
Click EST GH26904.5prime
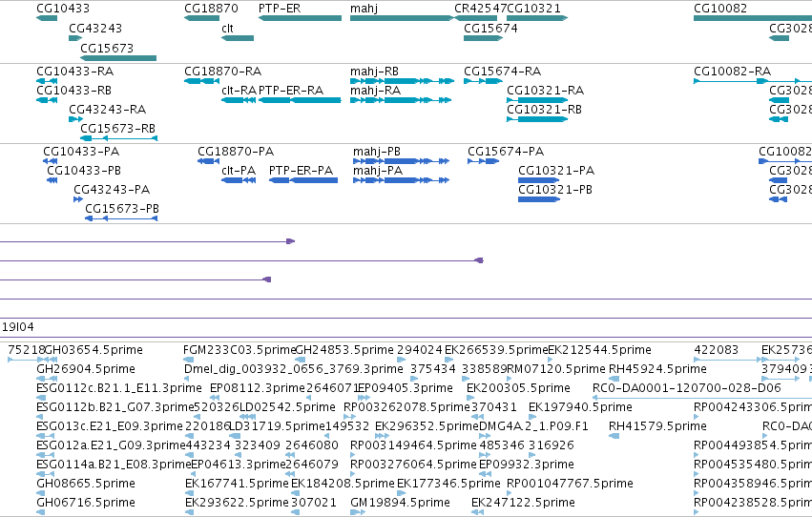86,369
